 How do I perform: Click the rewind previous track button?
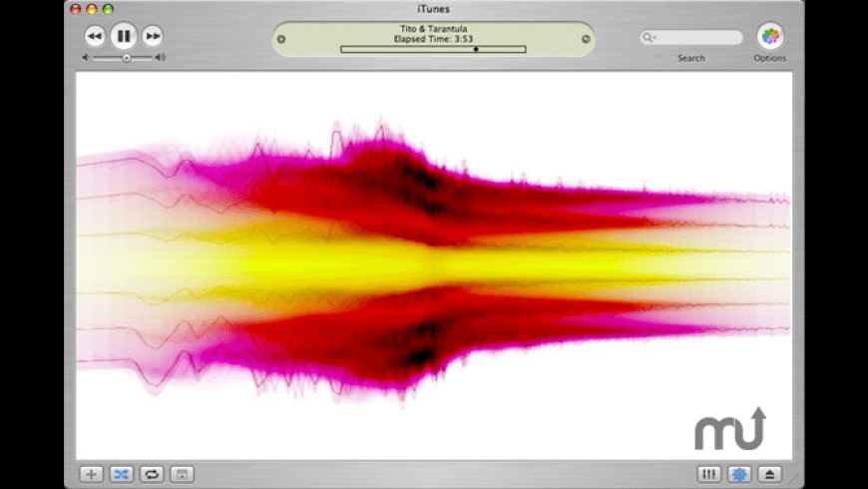(95, 37)
